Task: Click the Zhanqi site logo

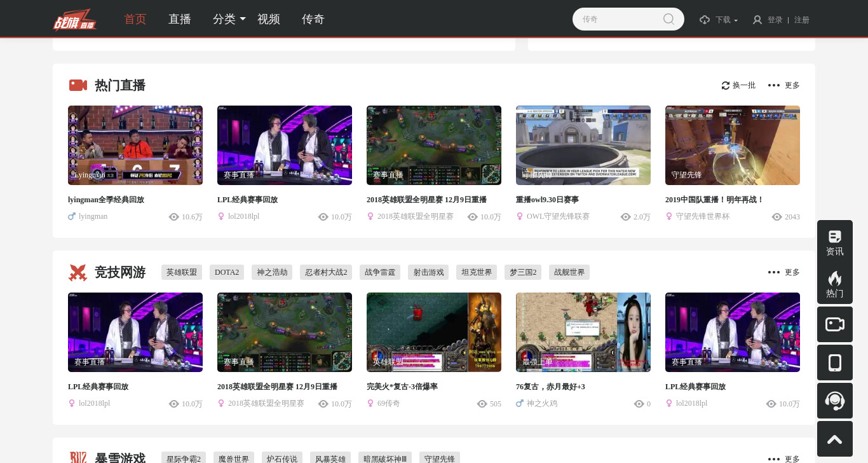Action: 74,19
